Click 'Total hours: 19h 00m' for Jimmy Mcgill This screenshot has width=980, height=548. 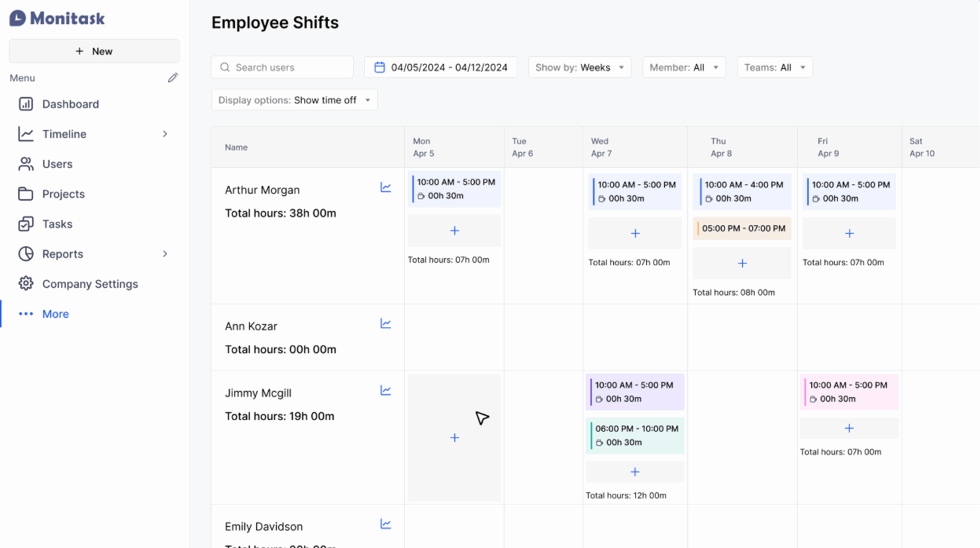(279, 416)
